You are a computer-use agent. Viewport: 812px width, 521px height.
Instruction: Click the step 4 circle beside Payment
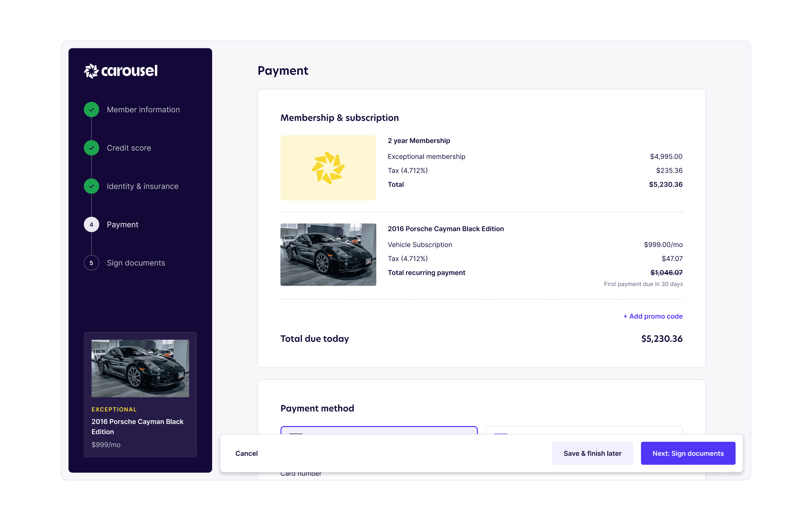tap(91, 224)
